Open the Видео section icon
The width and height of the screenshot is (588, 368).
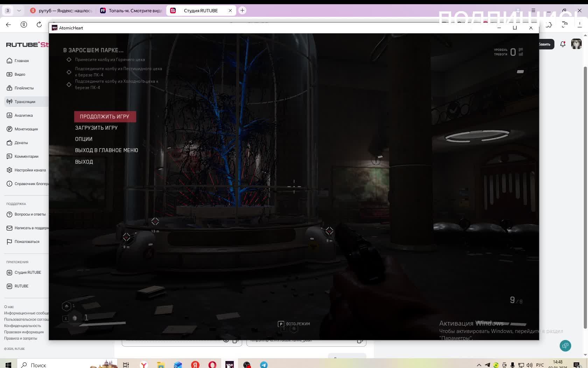(9, 74)
